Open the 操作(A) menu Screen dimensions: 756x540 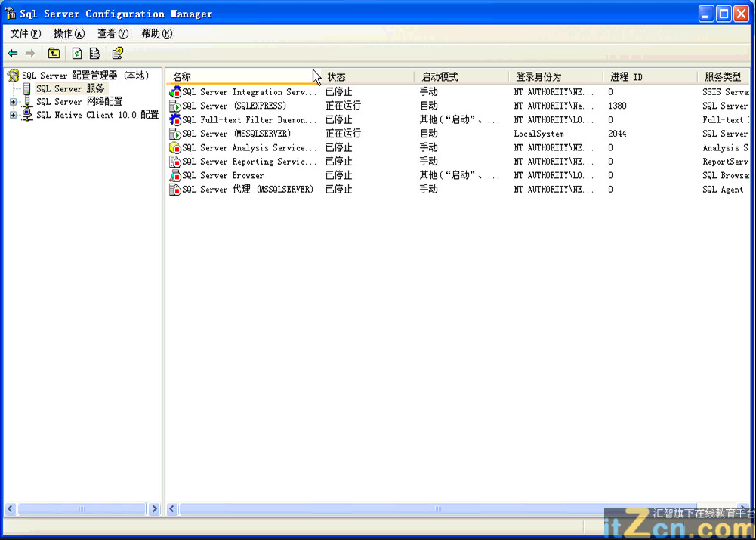[x=69, y=33]
